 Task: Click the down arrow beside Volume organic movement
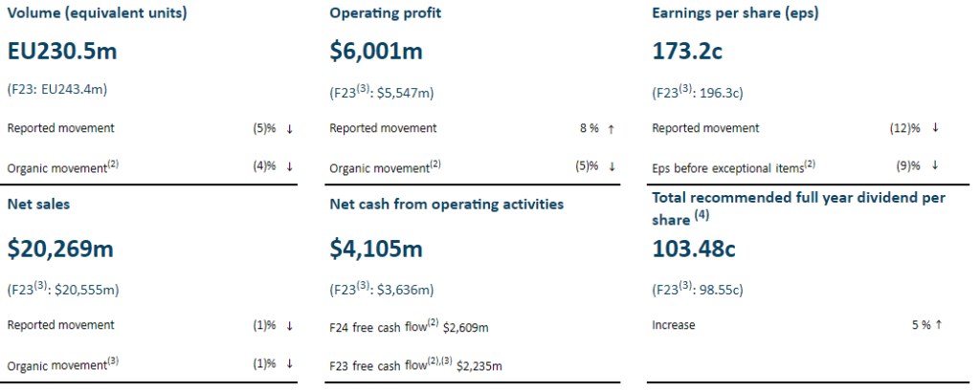(x=289, y=166)
